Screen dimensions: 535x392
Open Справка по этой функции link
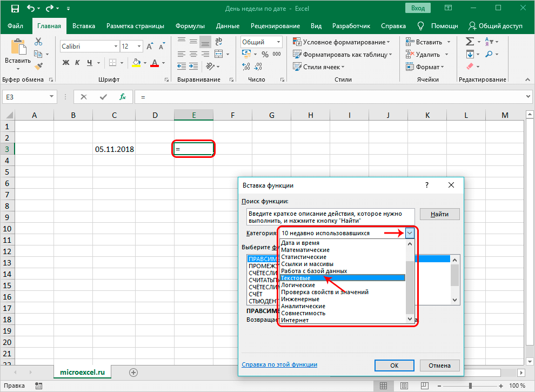point(279,364)
